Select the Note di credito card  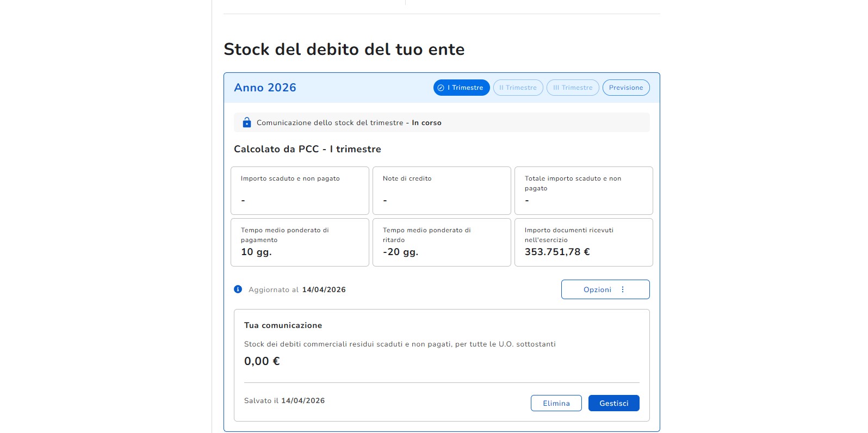tap(442, 190)
